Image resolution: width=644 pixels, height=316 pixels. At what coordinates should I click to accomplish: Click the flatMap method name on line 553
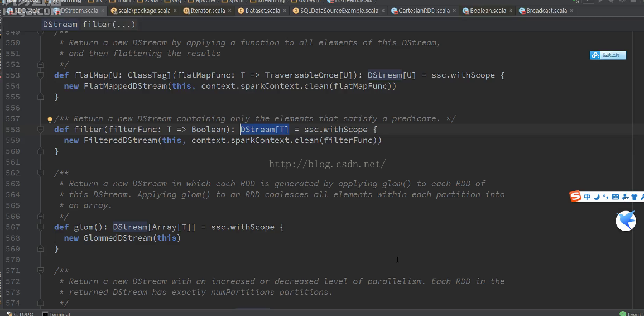coord(90,75)
